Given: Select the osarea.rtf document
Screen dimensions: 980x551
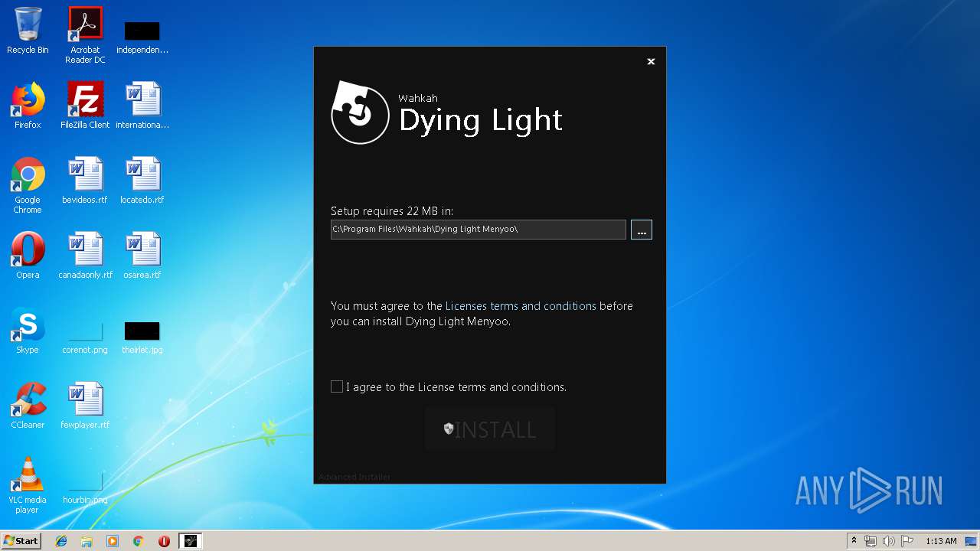Looking at the screenshot, I should coord(142,256).
